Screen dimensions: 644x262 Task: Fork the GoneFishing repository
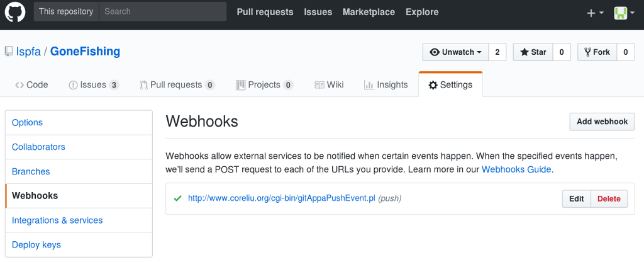tap(597, 52)
